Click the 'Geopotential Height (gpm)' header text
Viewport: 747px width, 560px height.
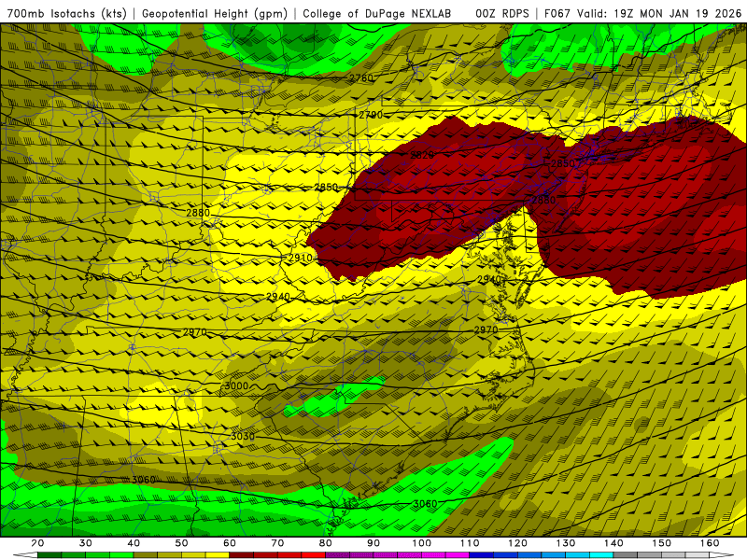click(x=215, y=13)
